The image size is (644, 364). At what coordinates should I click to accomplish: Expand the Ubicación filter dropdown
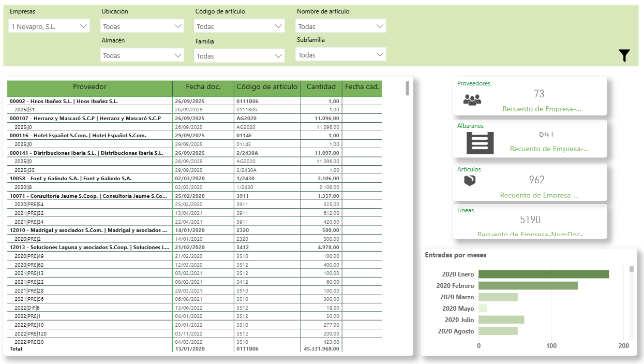click(x=142, y=26)
